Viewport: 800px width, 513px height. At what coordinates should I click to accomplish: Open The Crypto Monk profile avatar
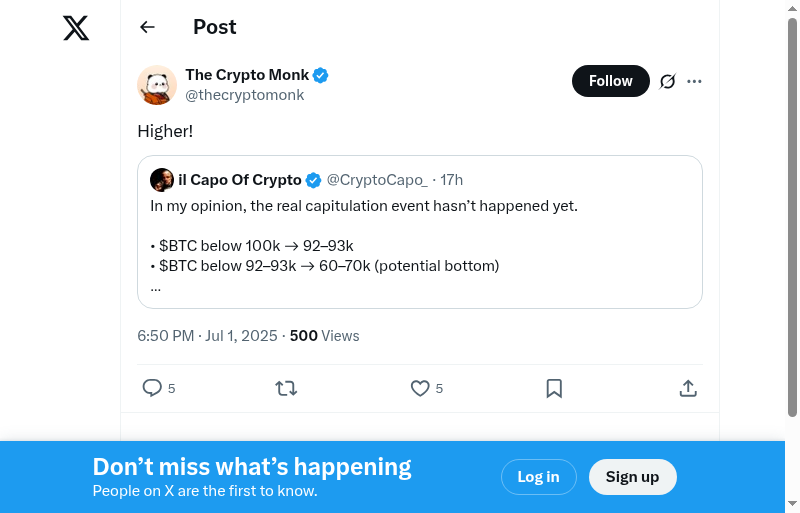click(x=157, y=85)
